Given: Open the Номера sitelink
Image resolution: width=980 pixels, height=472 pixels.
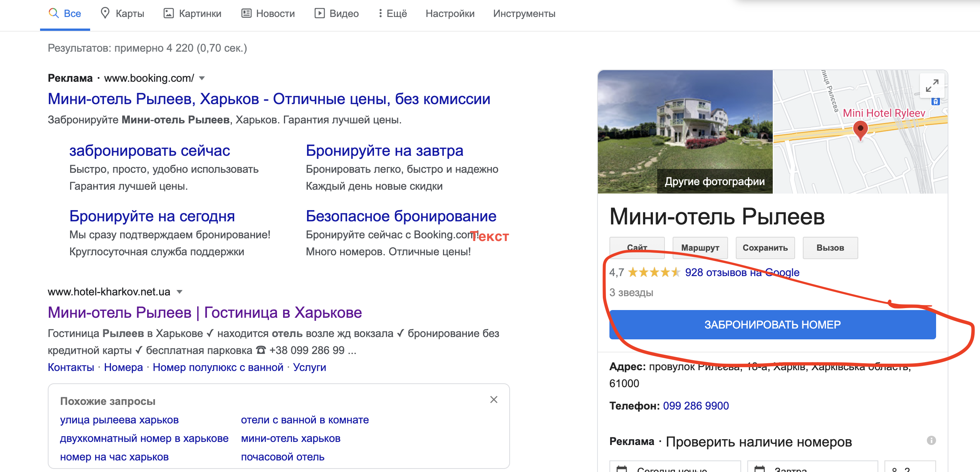Looking at the screenshot, I should tap(123, 367).
